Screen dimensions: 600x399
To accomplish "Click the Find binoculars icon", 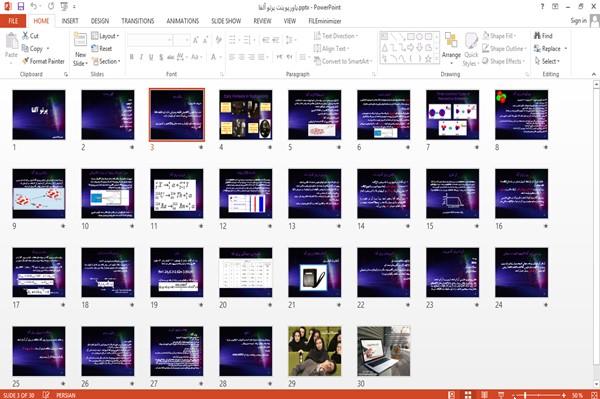I will [x=537, y=36].
